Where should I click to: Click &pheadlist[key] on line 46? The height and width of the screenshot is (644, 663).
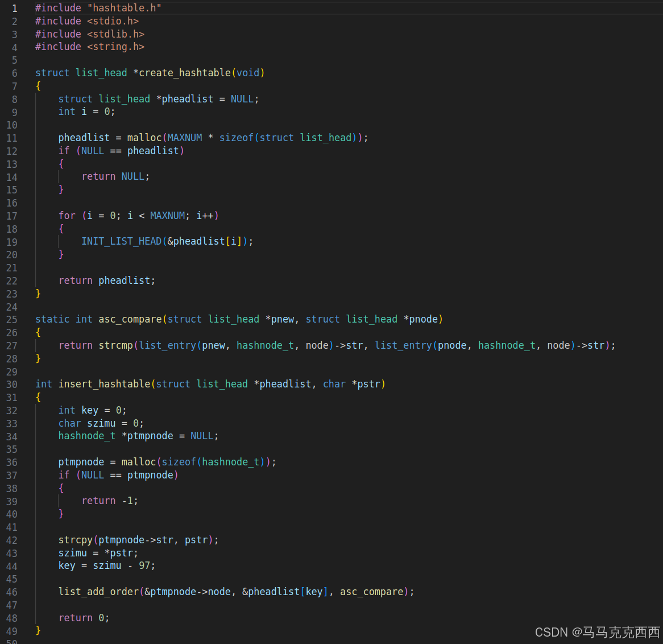[285, 592]
